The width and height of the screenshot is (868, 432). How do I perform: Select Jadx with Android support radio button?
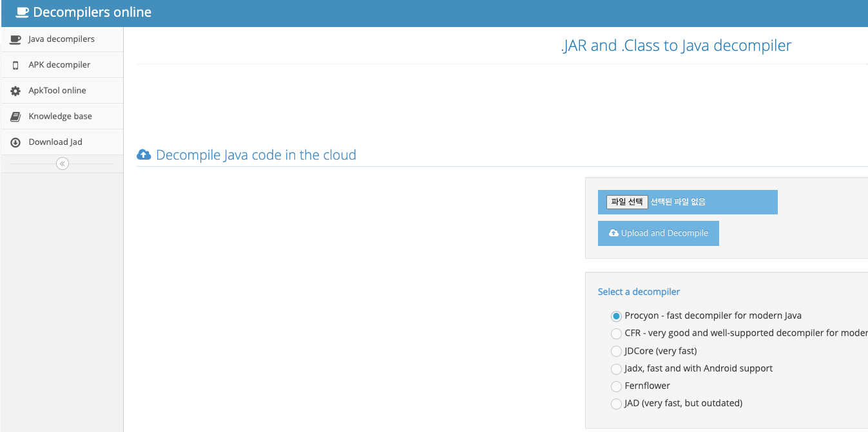pyautogui.click(x=616, y=369)
